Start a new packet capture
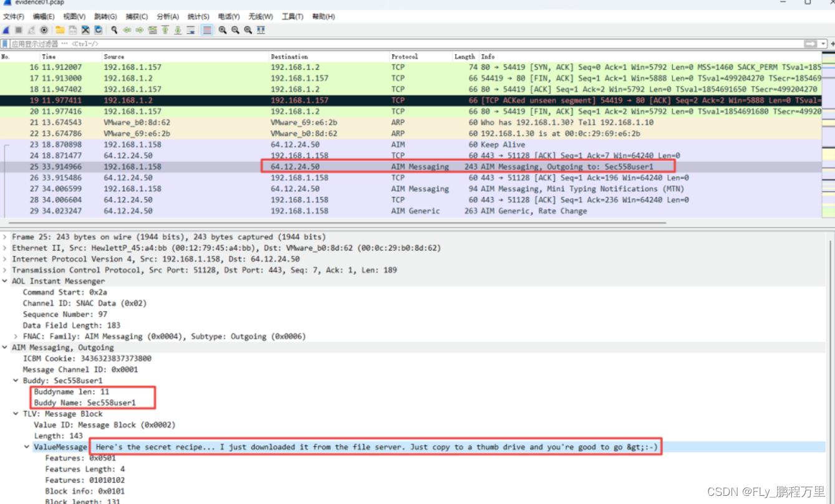This screenshot has width=835, height=504. 6,30
